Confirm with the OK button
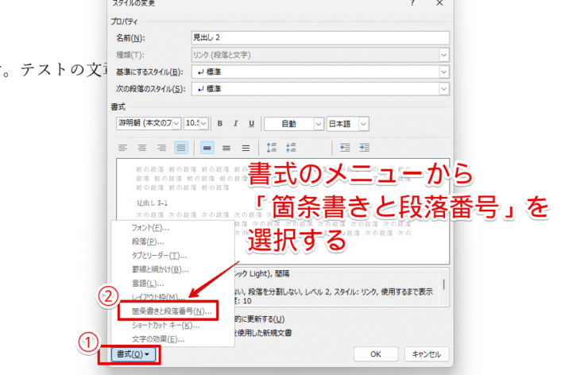588x375 pixels. tap(376, 354)
